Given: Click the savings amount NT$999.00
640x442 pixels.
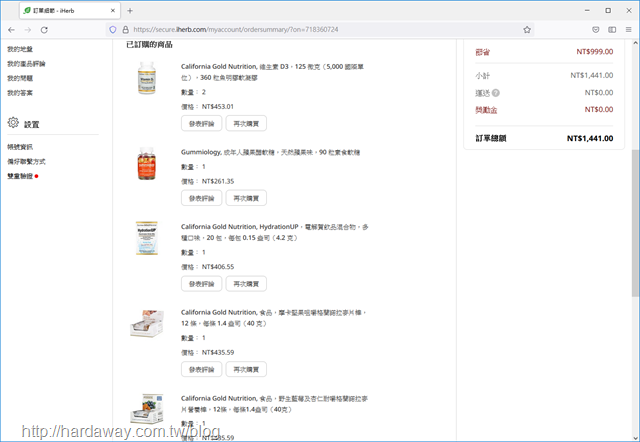Looking at the screenshot, I should [x=595, y=52].
